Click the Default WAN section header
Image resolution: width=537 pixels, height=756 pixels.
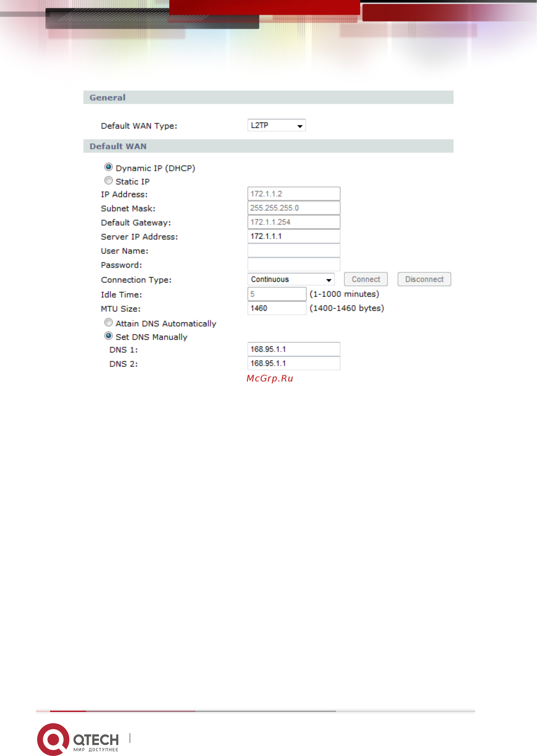(x=268, y=146)
